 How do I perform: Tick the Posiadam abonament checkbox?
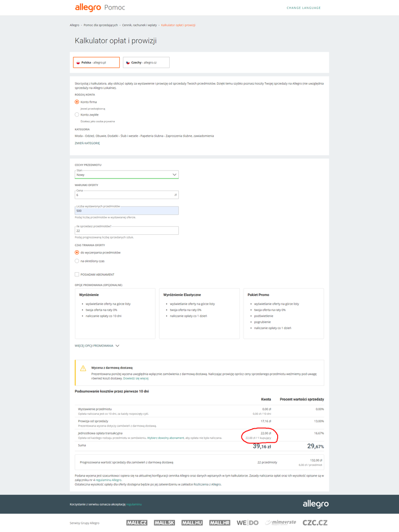pyautogui.click(x=77, y=274)
